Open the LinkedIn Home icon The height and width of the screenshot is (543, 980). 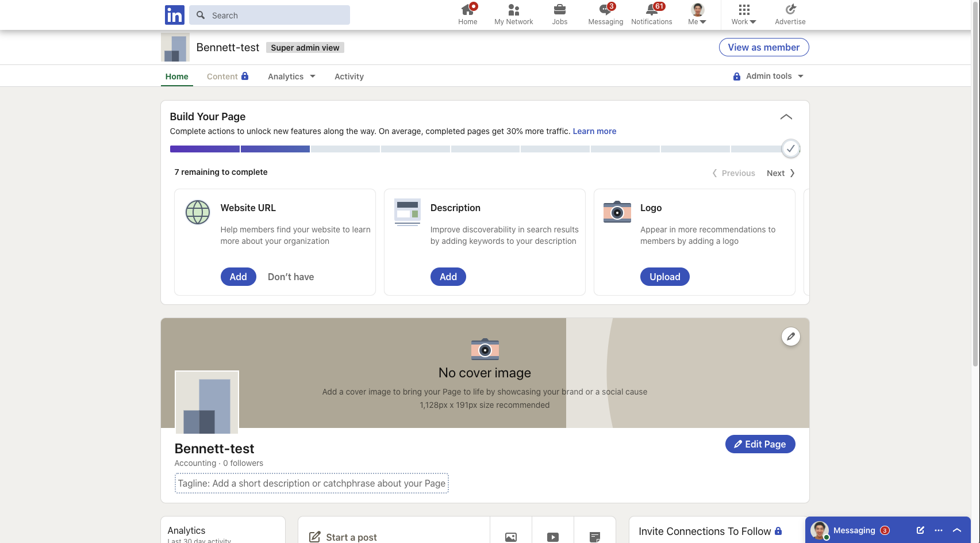pyautogui.click(x=467, y=13)
